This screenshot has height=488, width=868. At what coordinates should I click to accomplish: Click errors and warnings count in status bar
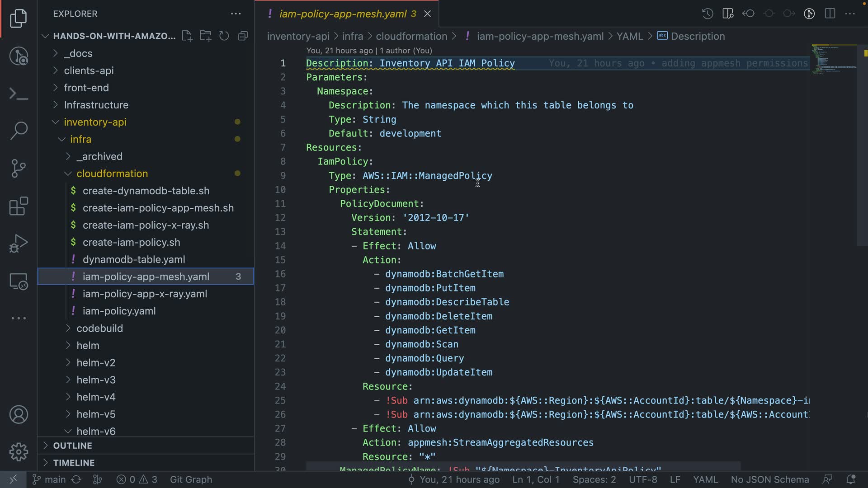[137, 479]
